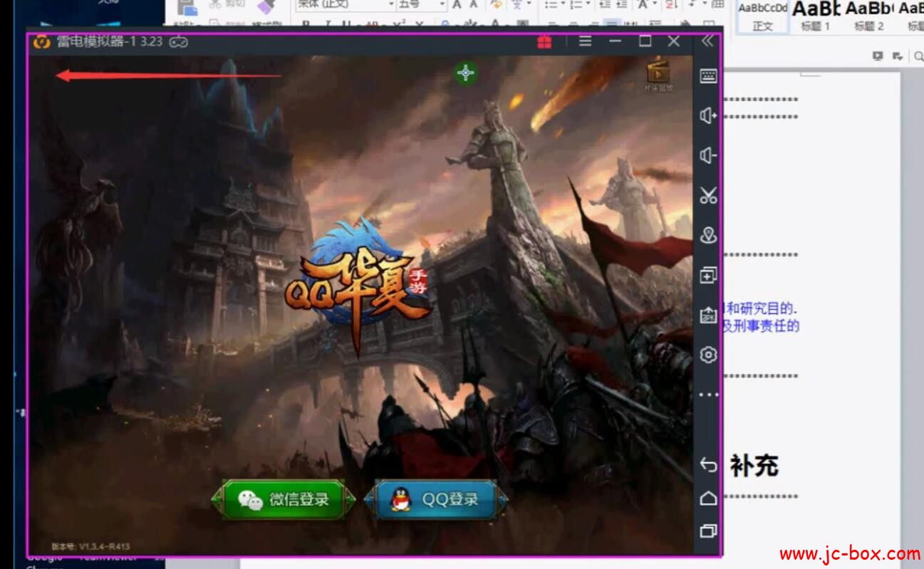
Task: Show more sidebar tools via three dots
Action: [x=708, y=395]
